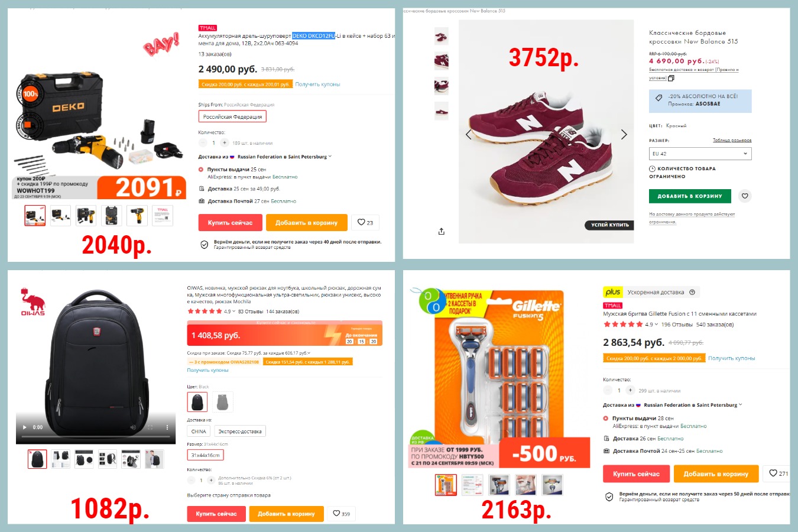
Task: Show previous sneaker photo with left arrow
Action: [x=469, y=135]
